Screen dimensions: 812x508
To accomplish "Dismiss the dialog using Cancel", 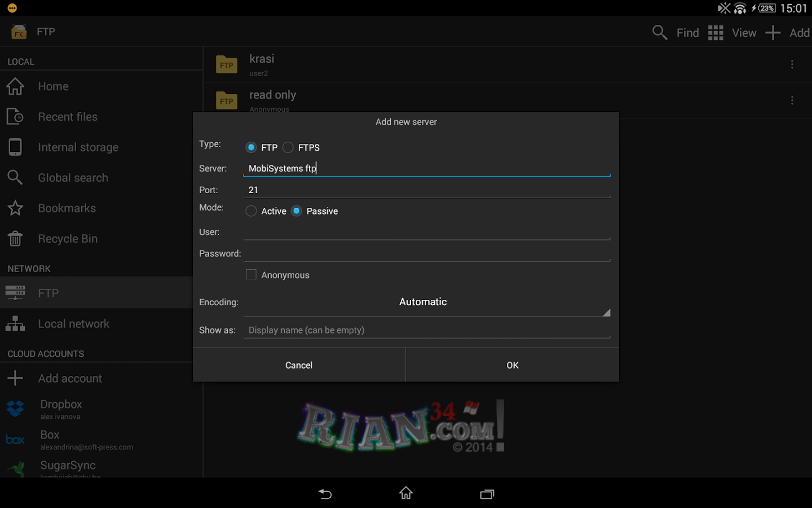I will tap(299, 365).
